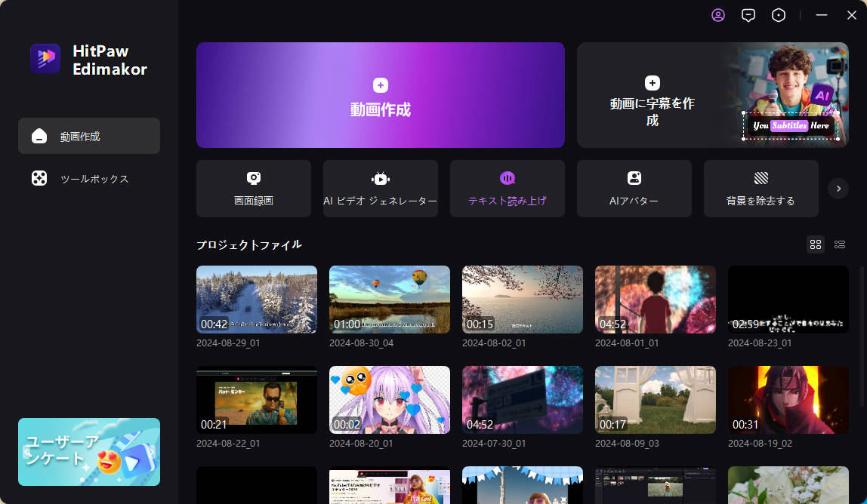
Task: Click the feedback chat icon
Action: point(748,14)
